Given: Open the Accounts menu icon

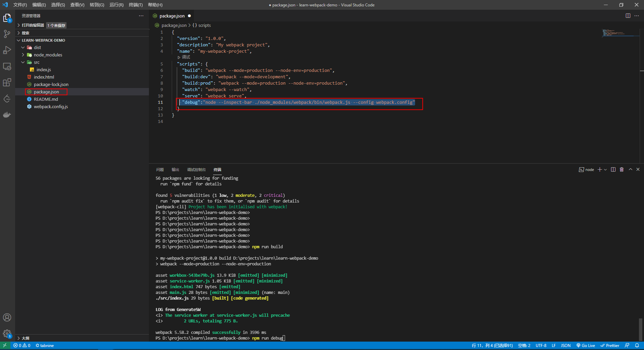Looking at the screenshot, I should coord(7,317).
